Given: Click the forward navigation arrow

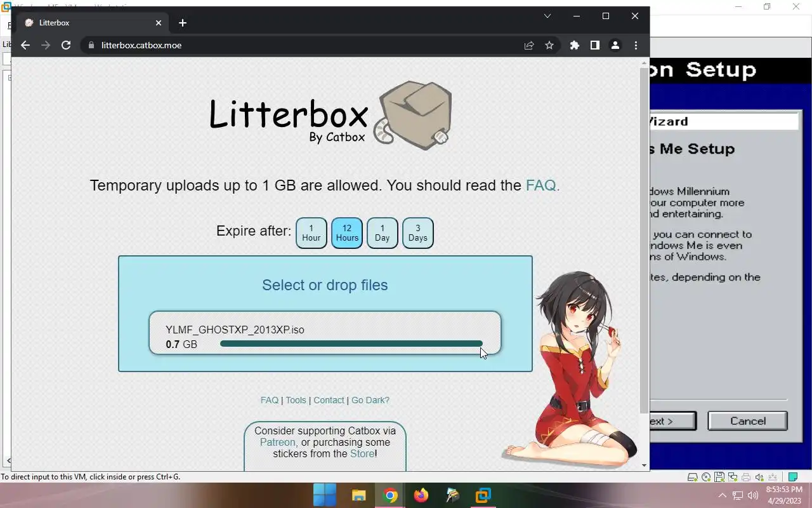Looking at the screenshot, I should click(x=46, y=45).
